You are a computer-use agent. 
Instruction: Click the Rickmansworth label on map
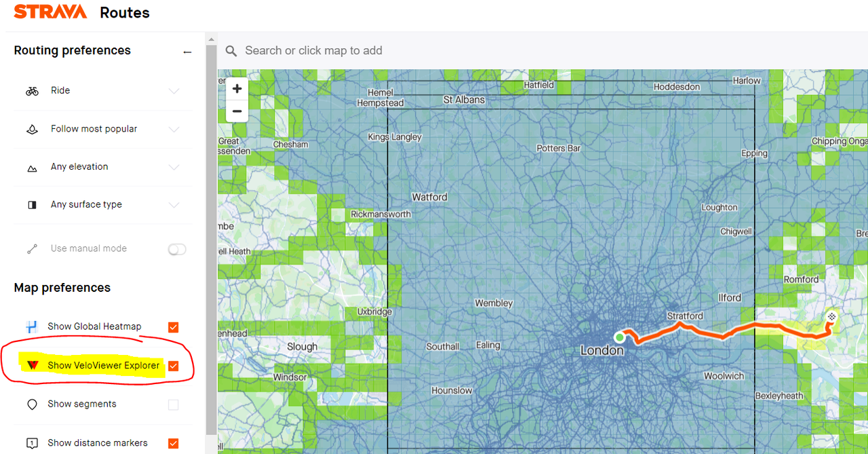click(x=381, y=214)
